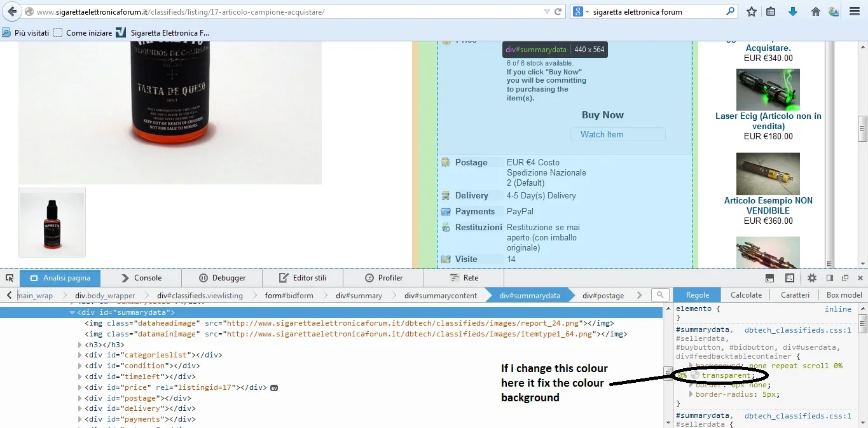The width and height of the screenshot is (868, 428).
Task: Open the downloads arrow icon
Action: [x=792, y=11]
